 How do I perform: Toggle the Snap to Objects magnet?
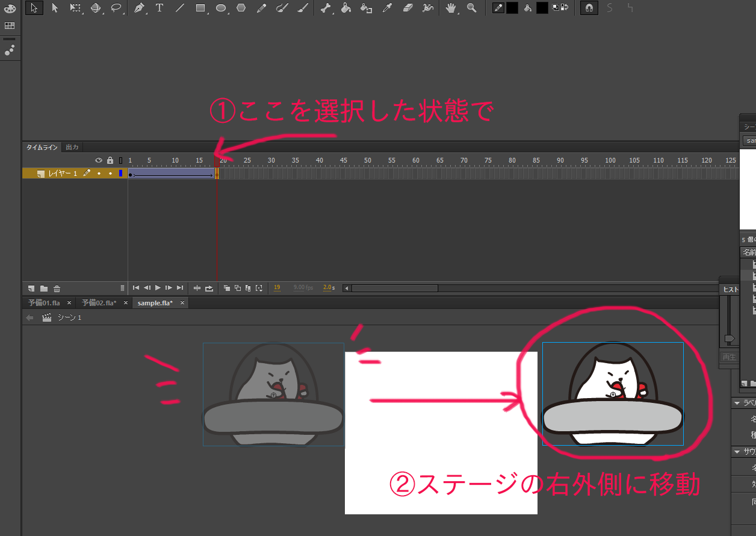point(589,8)
